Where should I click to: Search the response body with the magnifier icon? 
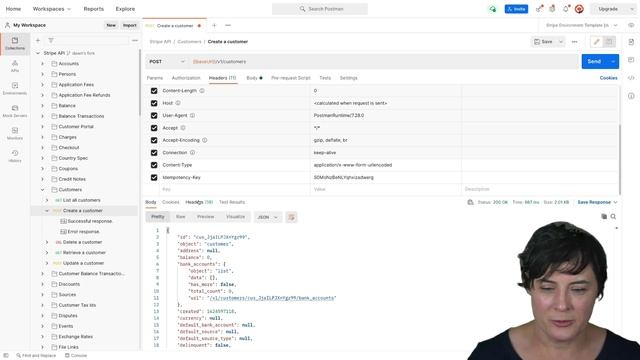click(x=613, y=217)
